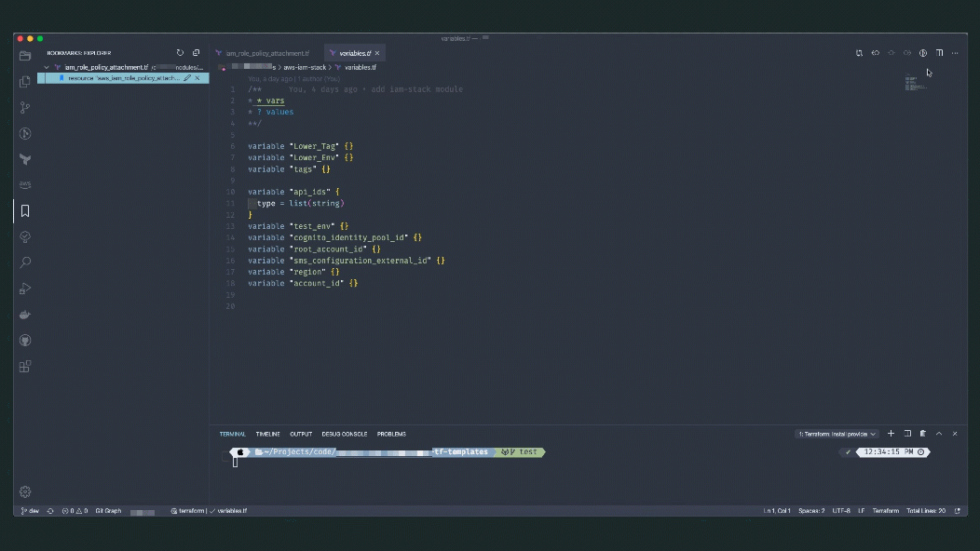Image resolution: width=980 pixels, height=551 pixels.
Task: Refresh the Bookmarks explorer
Action: [181, 52]
